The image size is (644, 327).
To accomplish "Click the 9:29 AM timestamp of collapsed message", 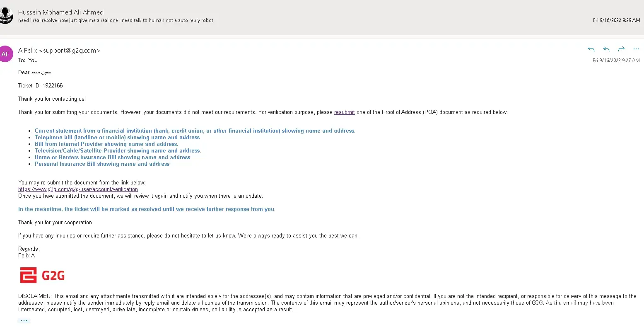I will pos(616,20).
